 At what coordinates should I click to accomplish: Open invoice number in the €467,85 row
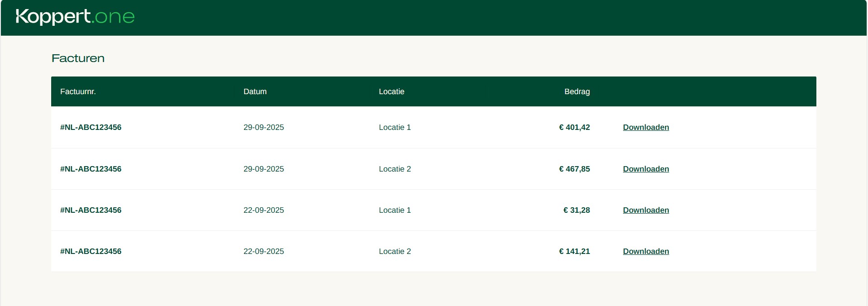click(91, 169)
